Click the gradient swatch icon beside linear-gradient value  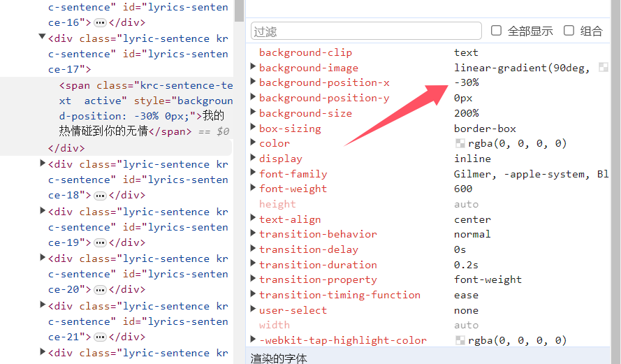pos(604,68)
